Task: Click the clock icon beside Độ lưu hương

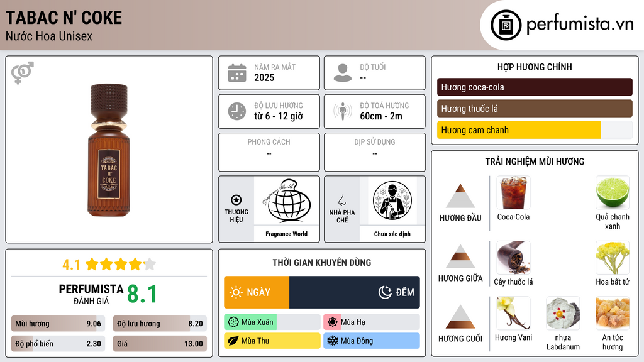Action: (237, 111)
